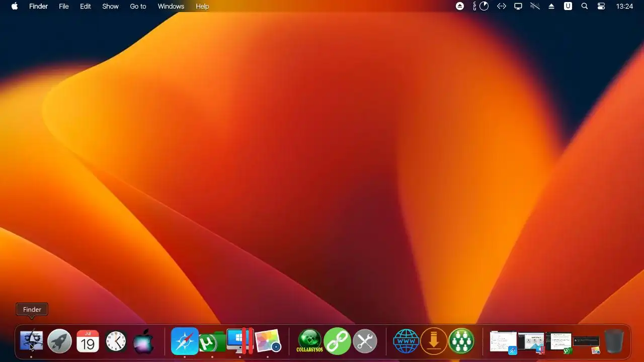Click the round eject icon in menu bar

click(x=460, y=6)
